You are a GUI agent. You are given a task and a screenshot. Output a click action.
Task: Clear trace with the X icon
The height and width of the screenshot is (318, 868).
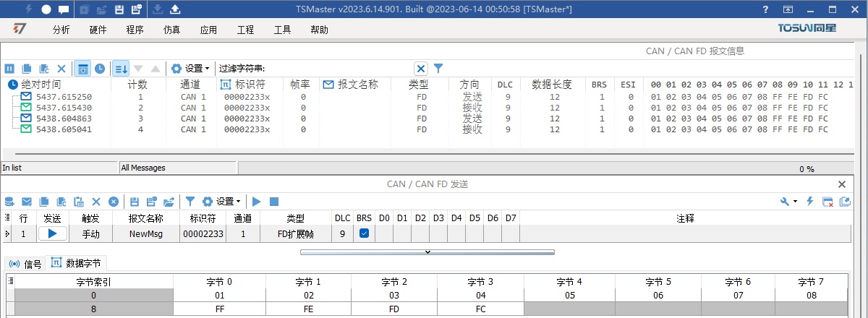61,68
